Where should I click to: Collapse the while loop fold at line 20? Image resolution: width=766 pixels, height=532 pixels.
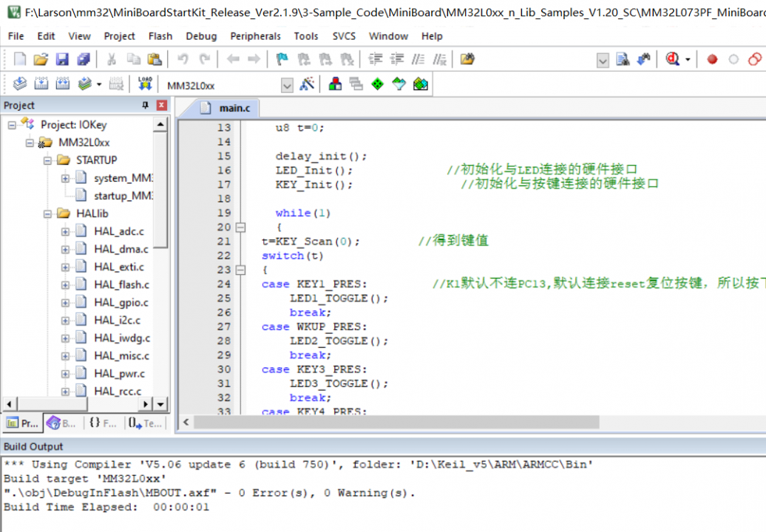tap(240, 228)
